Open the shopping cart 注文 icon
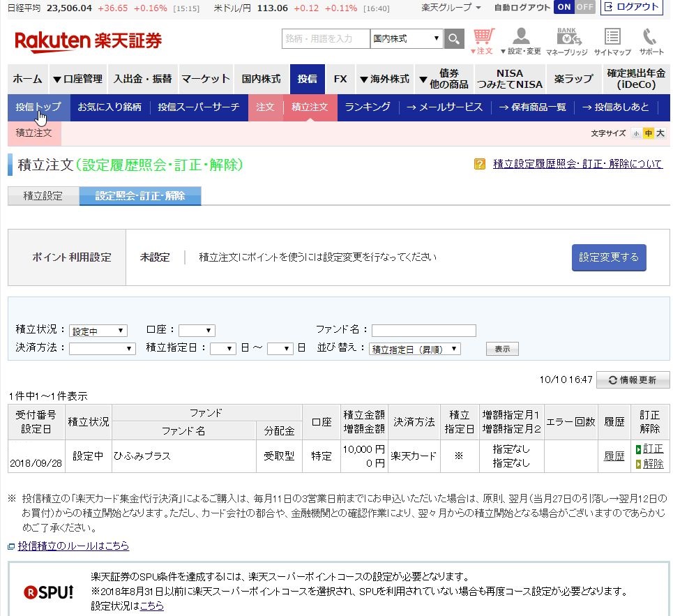This screenshot has width=673, height=616. 483,41
